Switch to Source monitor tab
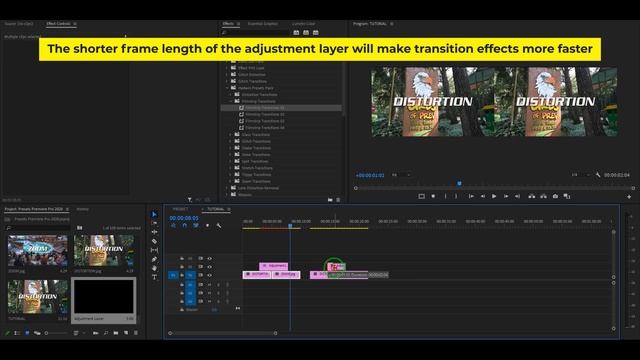 pos(19,24)
